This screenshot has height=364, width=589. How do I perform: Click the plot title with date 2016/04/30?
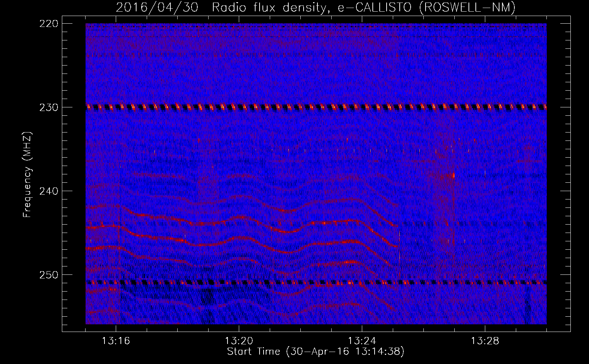[316, 7]
